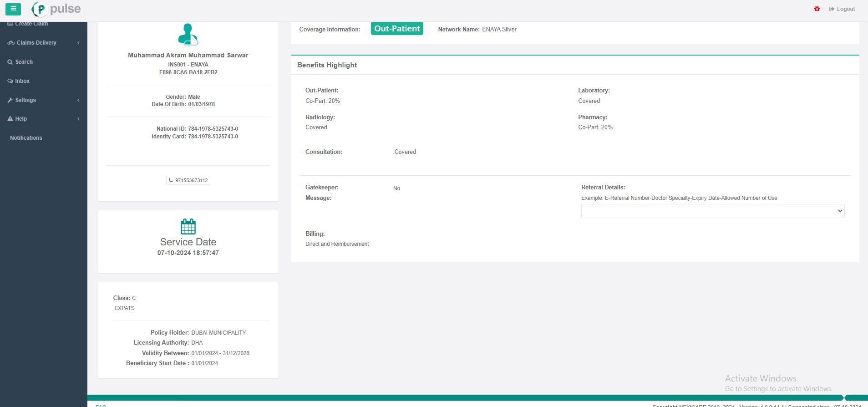This screenshot has height=407, width=868.
Task: Click the Out-Patient coverage badge
Action: point(397,29)
